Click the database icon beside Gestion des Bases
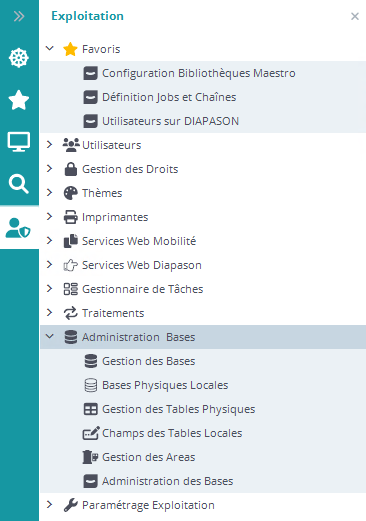This screenshot has height=521, width=366. (91, 361)
